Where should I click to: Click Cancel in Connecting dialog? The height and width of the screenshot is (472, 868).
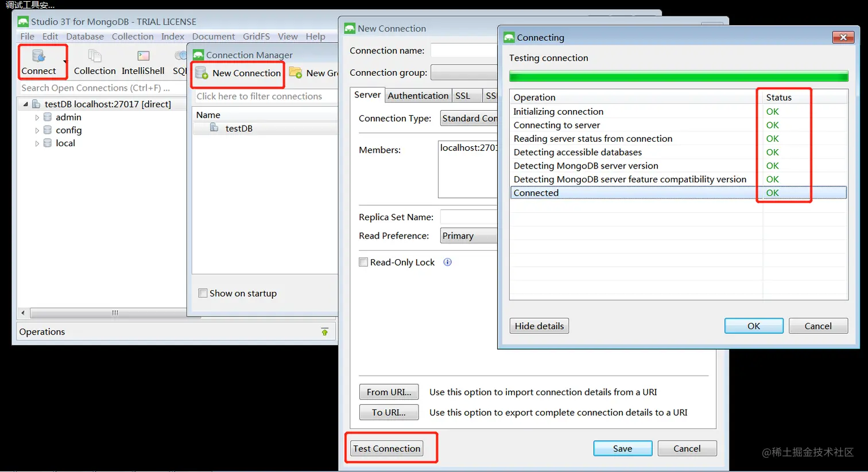pyautogui.click(x=818, y=326)
